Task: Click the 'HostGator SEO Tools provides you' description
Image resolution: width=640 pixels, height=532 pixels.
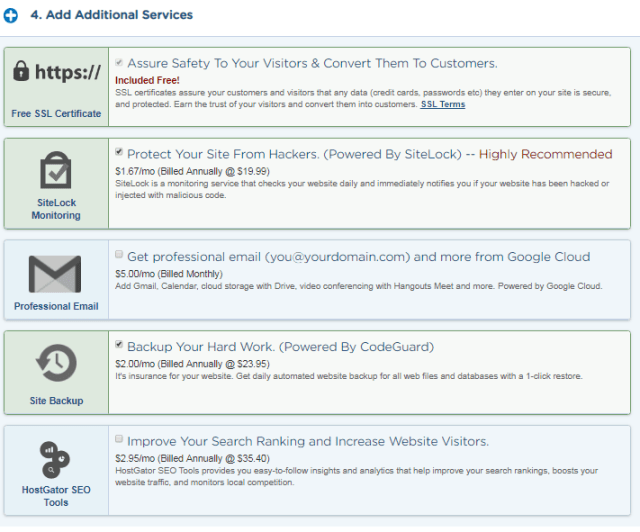Action: coord(356,476)
